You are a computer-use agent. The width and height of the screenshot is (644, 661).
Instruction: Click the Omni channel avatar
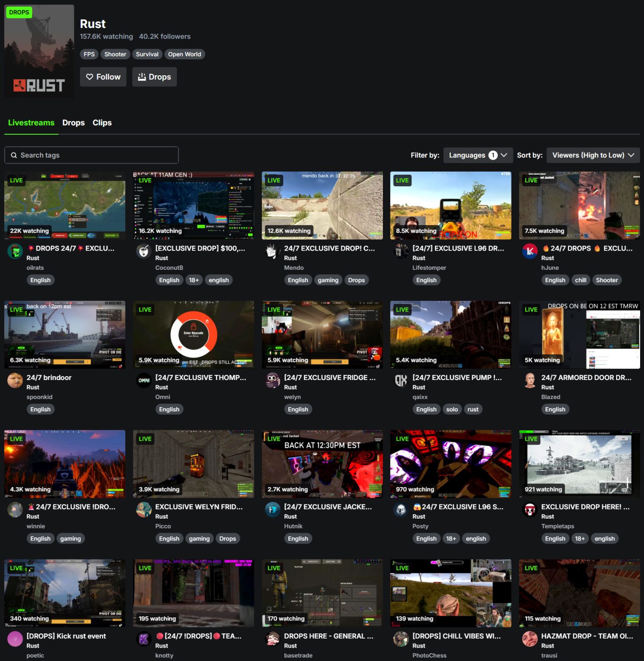coord(144,380)
